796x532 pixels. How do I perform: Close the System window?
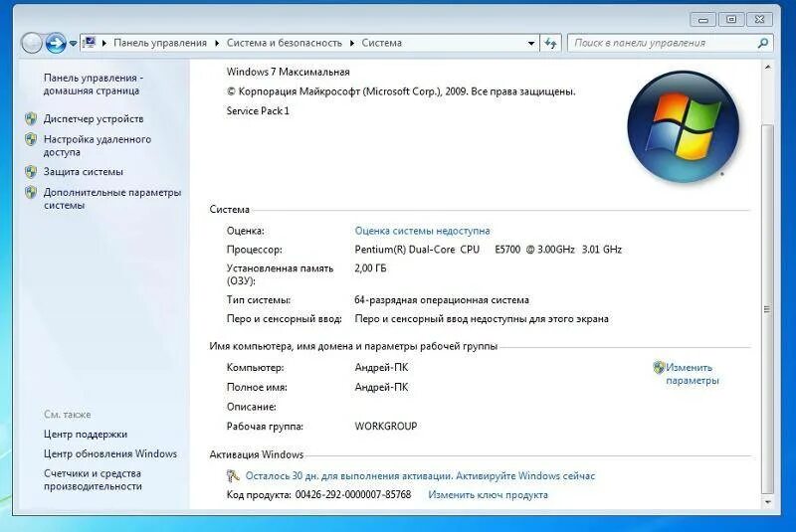click(x=759, y=20)
